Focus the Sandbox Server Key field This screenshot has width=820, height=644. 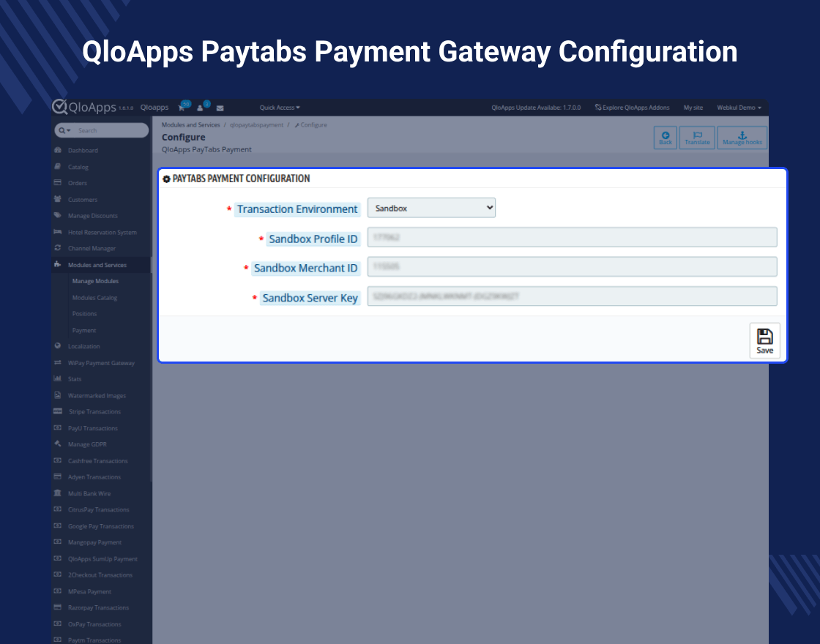coord(572,296)
